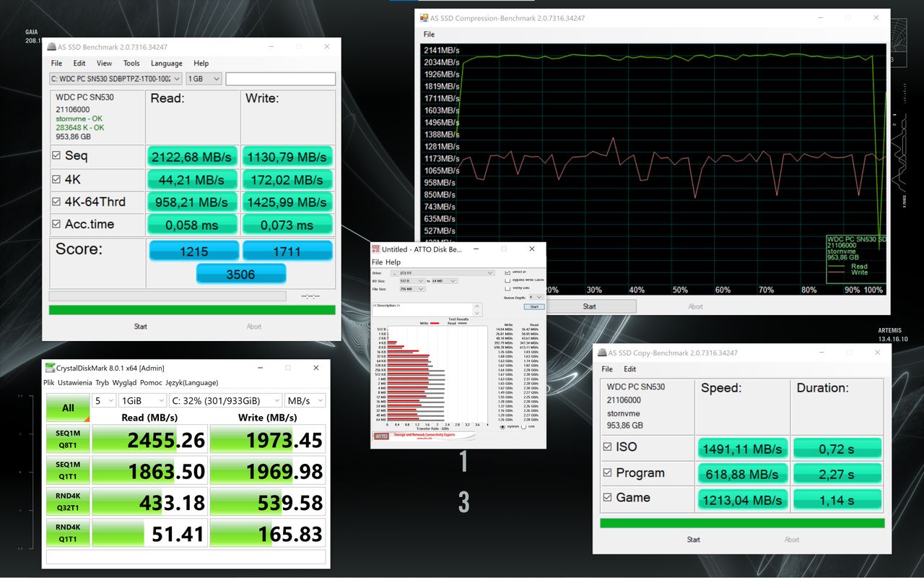Open the Ustawienia menu in CrystalDiskMark
The image size is (924, 578).
point(74,383)
